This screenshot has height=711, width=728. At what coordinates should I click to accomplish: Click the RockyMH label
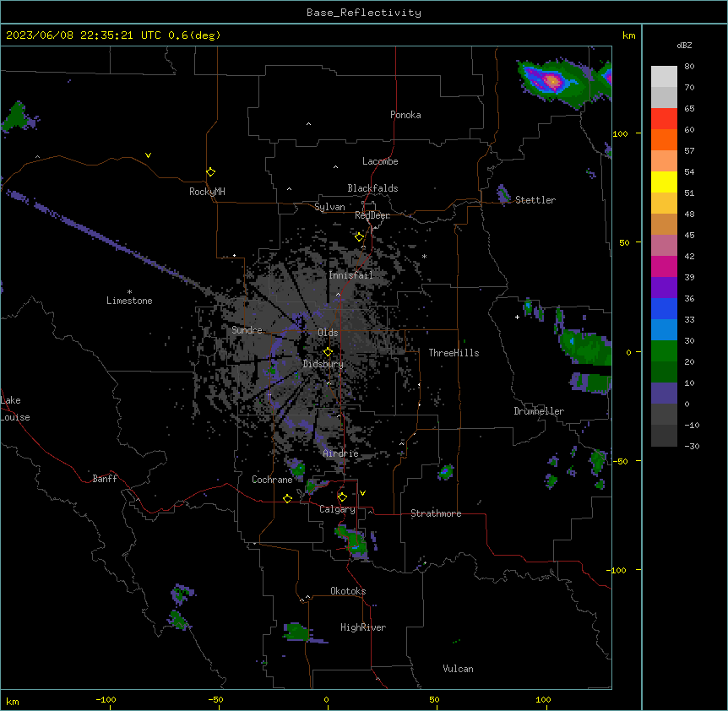[x=207, y=192]
